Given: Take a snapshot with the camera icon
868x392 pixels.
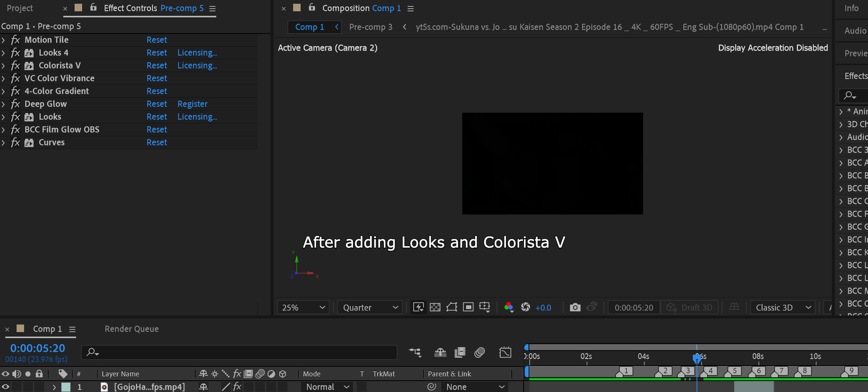Looking at the screenshot, I should [x=575, y=307].
